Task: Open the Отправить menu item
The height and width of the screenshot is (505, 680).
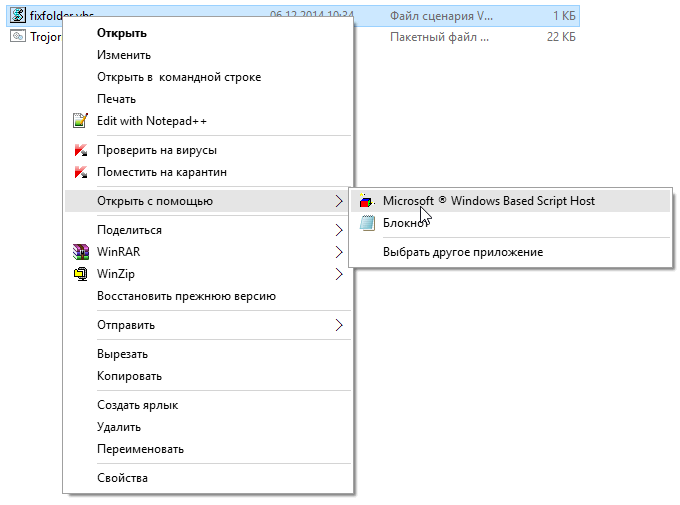Action: click(x=208, y=325)
